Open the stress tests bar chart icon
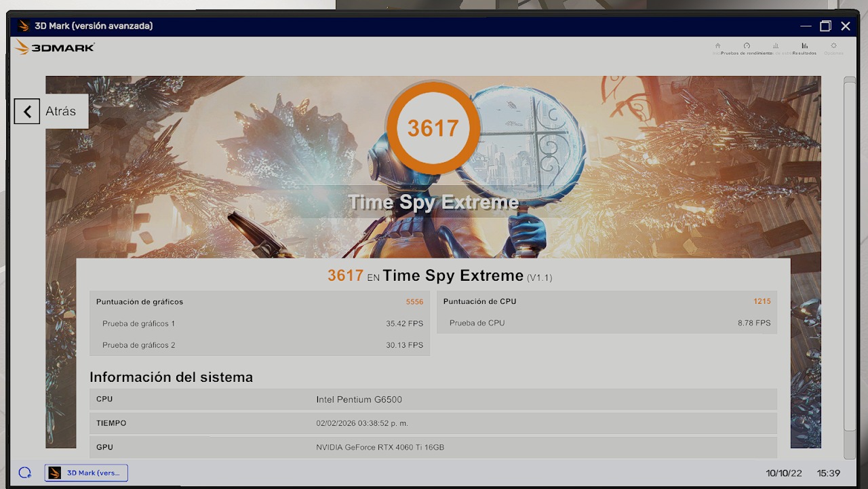The width and height of the screenshot is (868, 489). pyautogui.click(x=776, y=47)
